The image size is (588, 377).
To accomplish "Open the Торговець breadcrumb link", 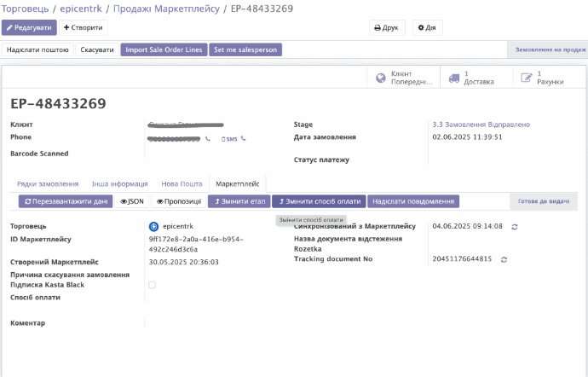I will 25,9.
